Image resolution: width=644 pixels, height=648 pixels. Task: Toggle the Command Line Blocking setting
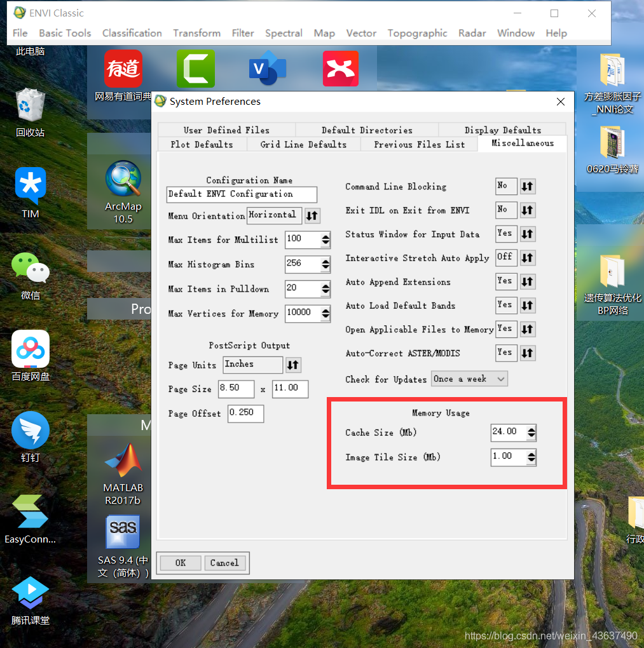point(528,186)
